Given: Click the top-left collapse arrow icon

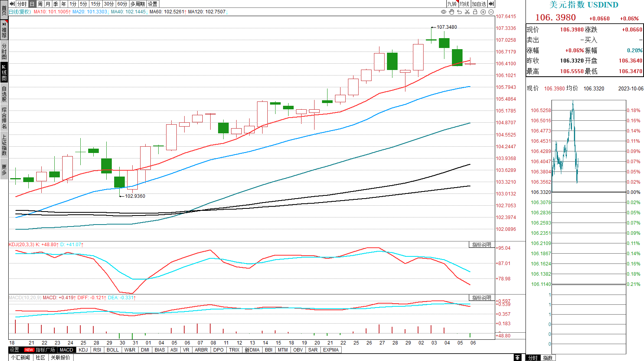Looking at the screenshot, I should [12, 4].
